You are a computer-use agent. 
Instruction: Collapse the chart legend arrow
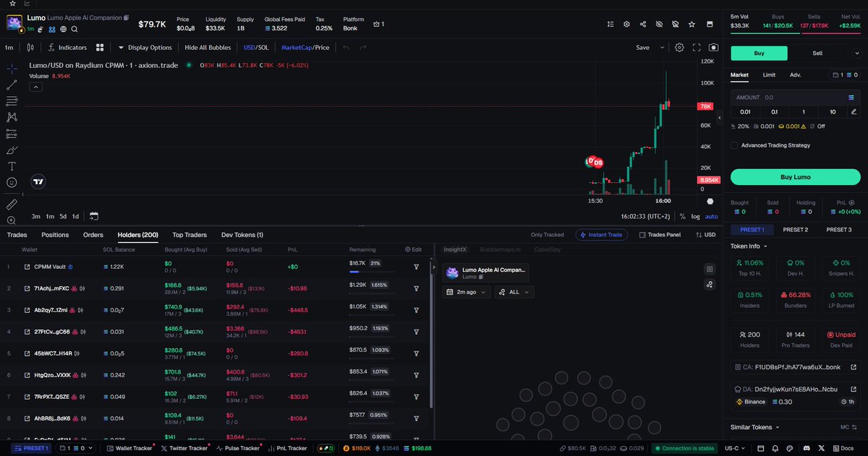click(x=35, y=87)
